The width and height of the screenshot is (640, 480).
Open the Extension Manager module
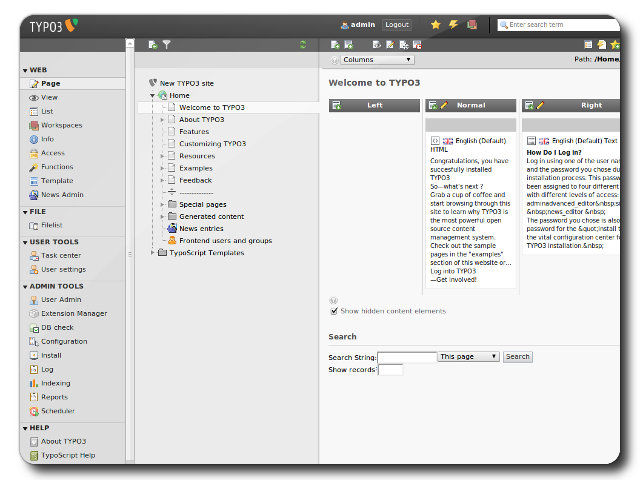(x=73, y=313)
